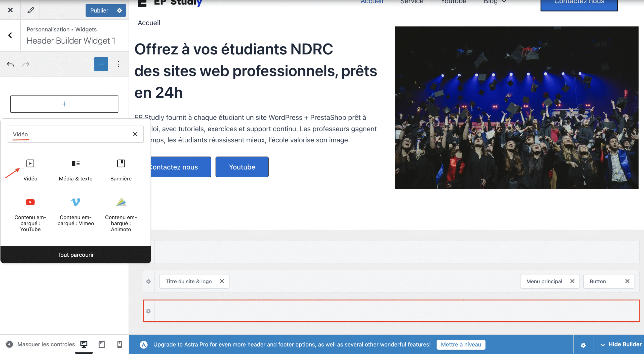
Task: Click the Vidéo search input field
Action: 70,134
